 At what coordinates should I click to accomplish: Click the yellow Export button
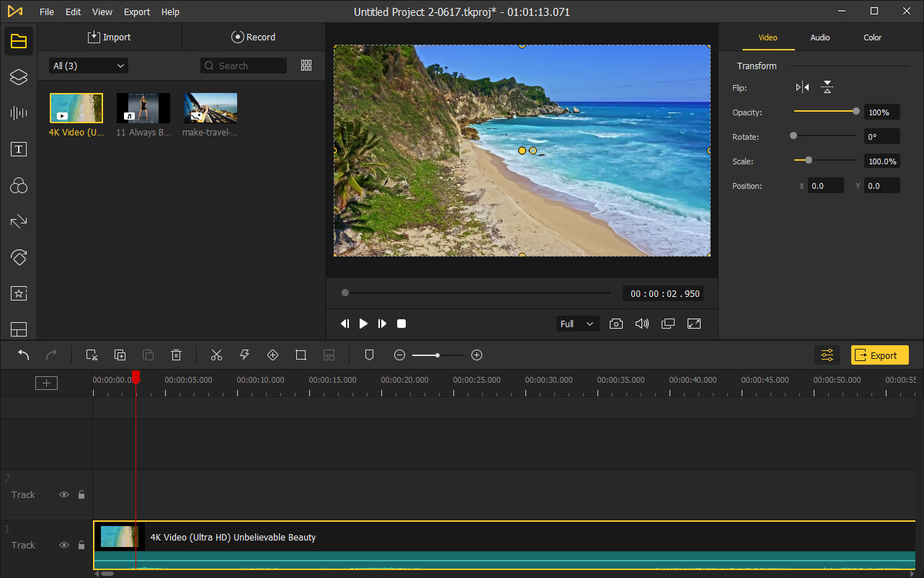[879, 355]
